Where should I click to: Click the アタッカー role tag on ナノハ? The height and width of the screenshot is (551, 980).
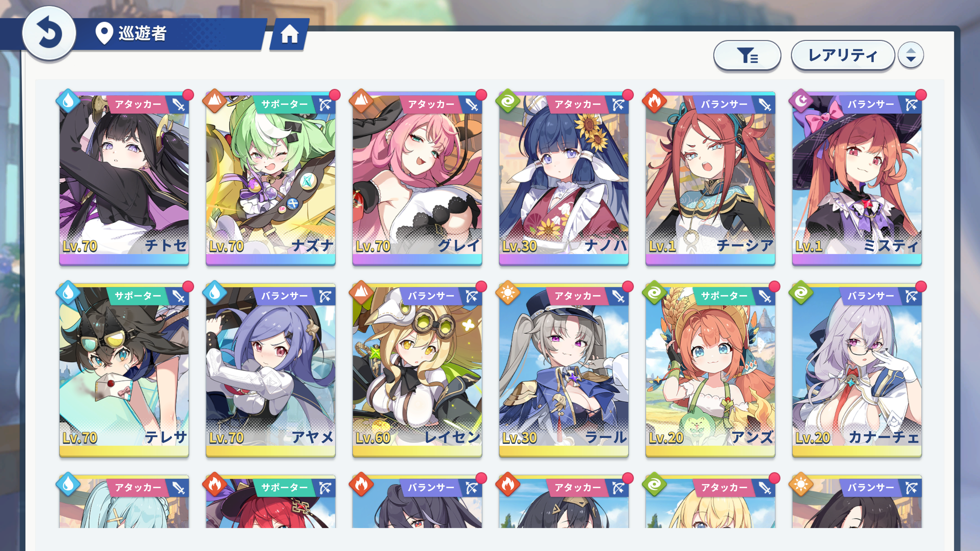pos(577,104)
